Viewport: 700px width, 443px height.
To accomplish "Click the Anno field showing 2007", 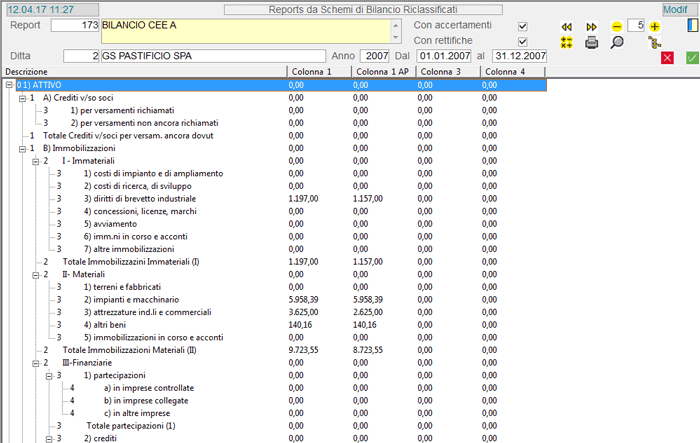I will [x=375, y=56].
